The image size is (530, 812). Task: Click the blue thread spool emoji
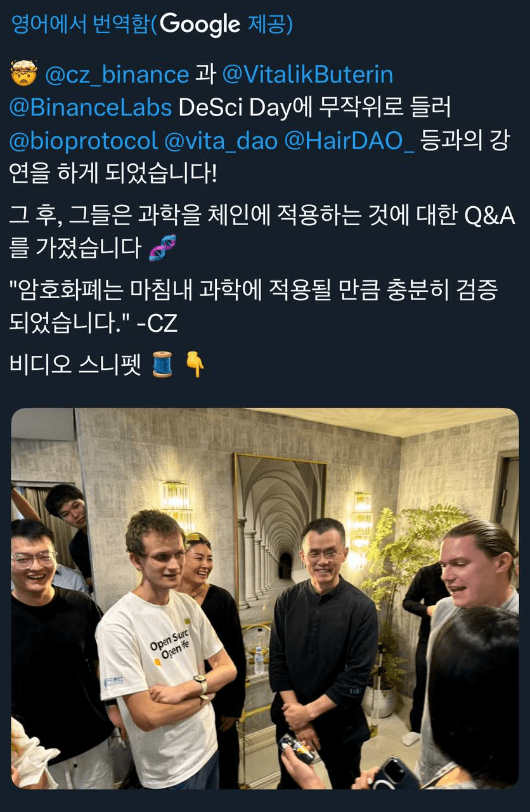pyautogui.click(x=163, y=364)
